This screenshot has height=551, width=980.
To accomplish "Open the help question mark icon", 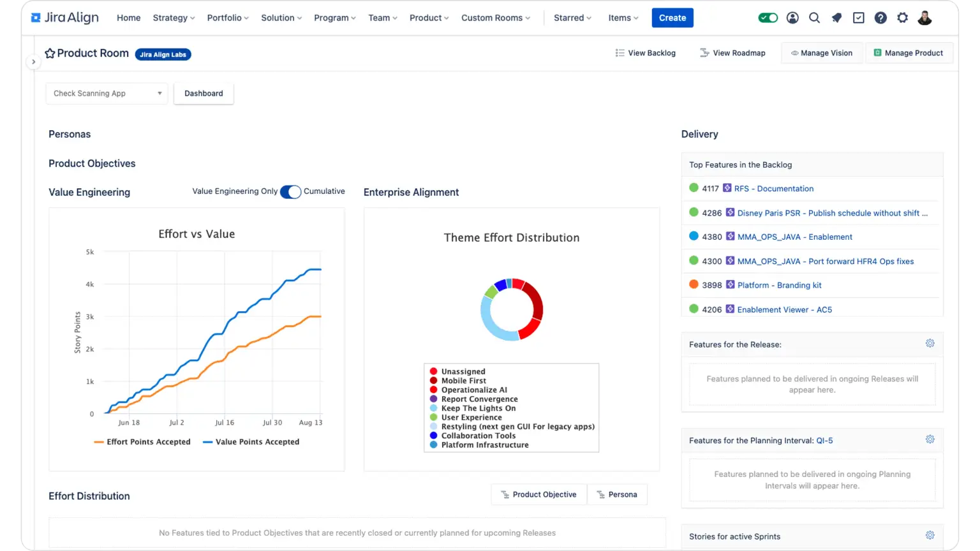I will [880, 18].
